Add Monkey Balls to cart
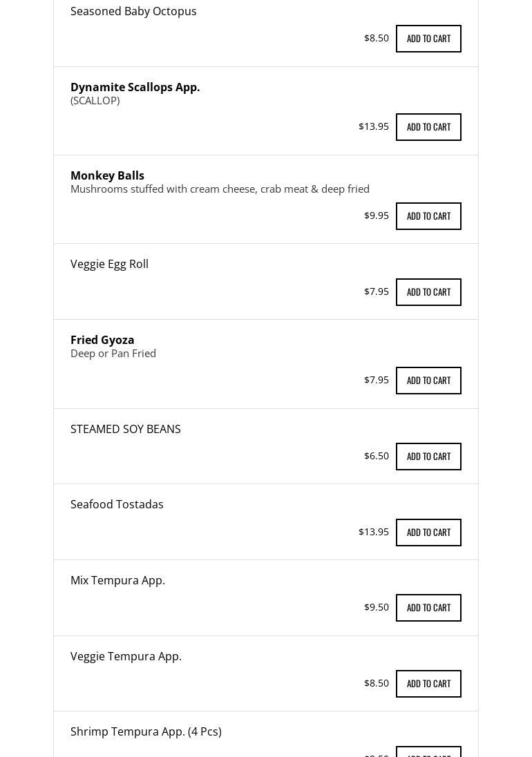This screenshot has width=532, height=757. click(x=428, y=216)
